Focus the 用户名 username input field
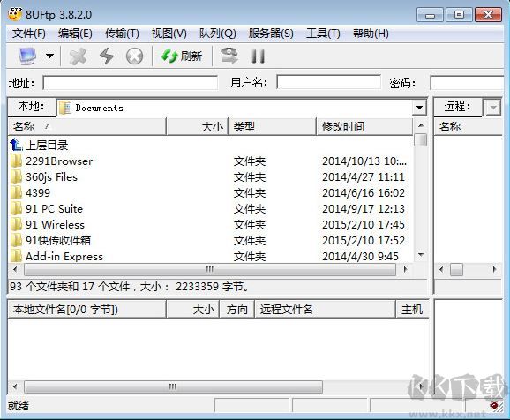 (328, 82)
